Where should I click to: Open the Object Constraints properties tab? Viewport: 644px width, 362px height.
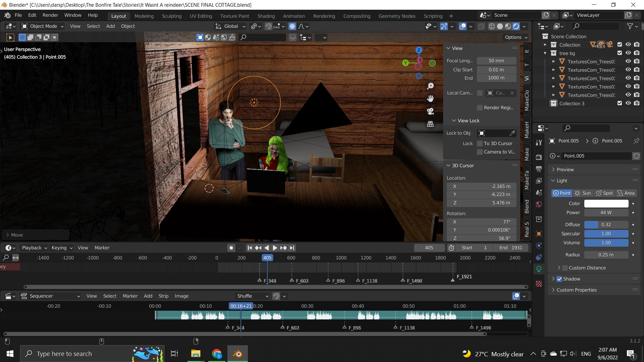tap(539, 257)
